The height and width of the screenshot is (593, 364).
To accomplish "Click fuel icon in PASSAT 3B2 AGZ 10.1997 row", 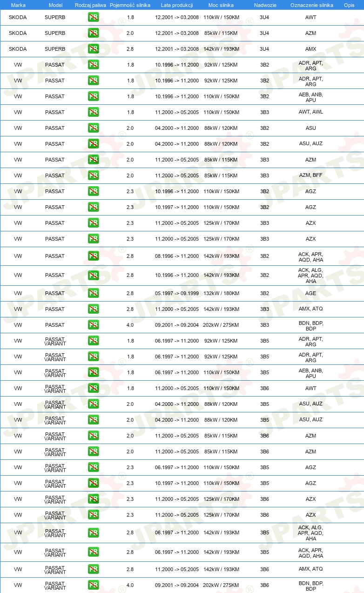I will pos(93,207).
